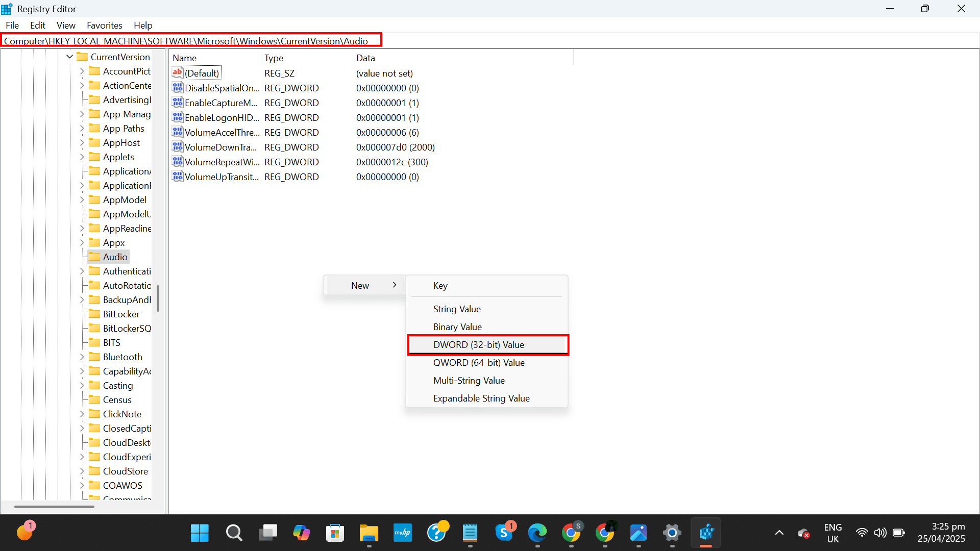Select the Audio folder icon in tree

click(95, 257)
